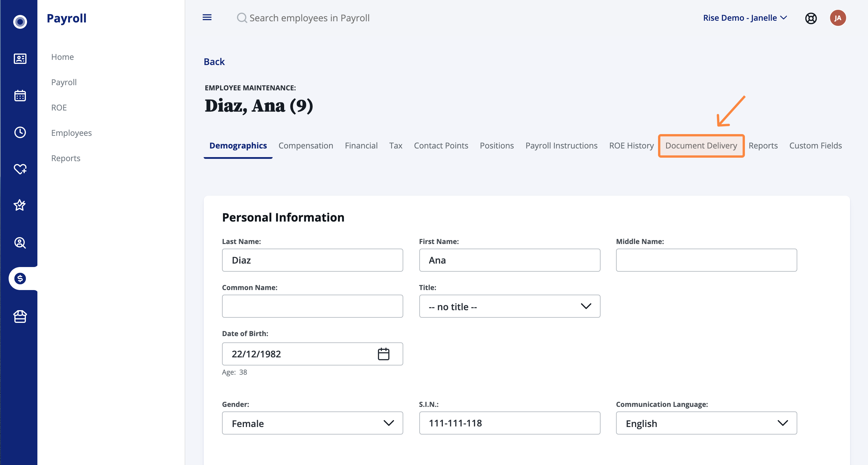Viewport: 868px width, 465px height.
Task: Click the Middle Name field
Action: [x=706, y=260]
